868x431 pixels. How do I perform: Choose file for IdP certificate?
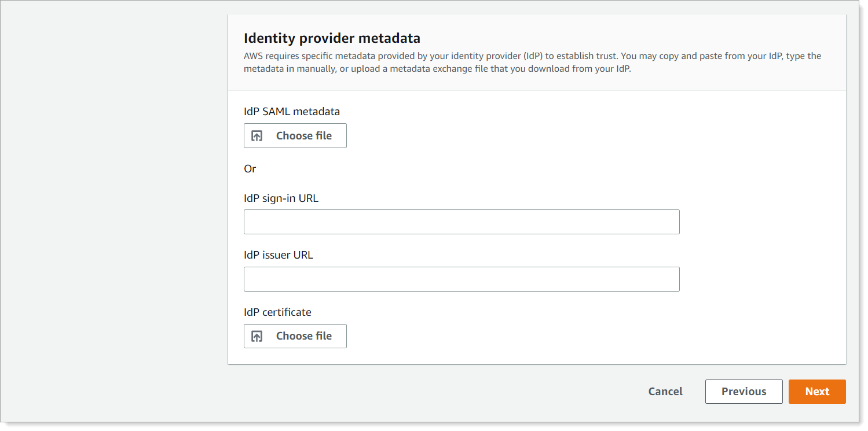[x=295, y=336]
